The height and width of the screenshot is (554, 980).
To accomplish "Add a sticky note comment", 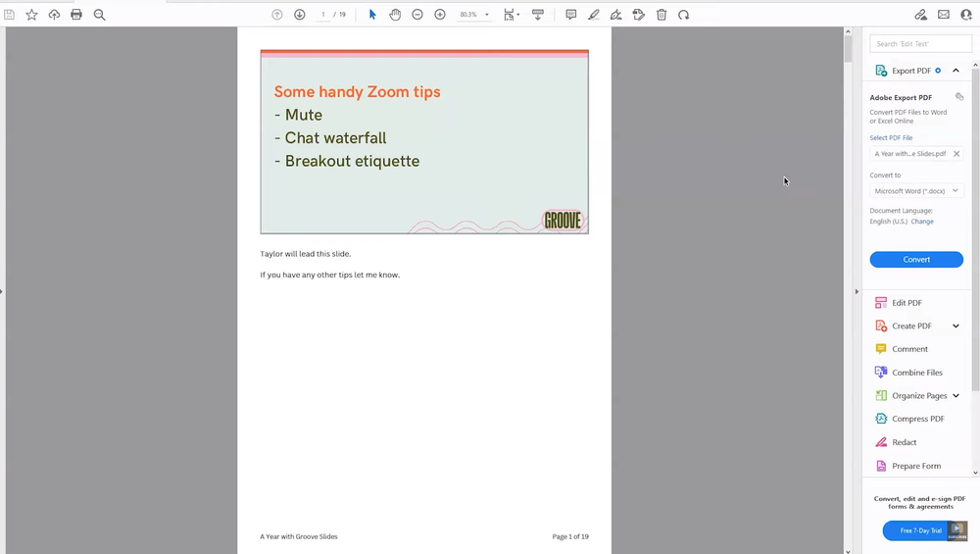I will coord(570,15).
